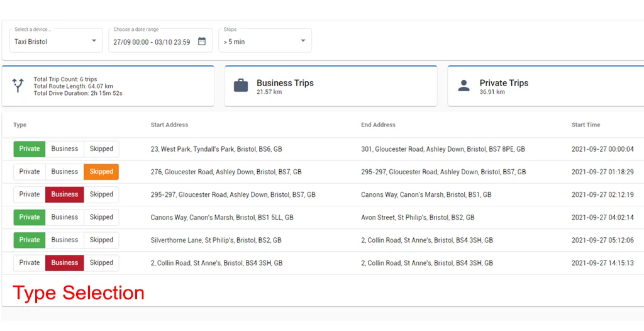644x331 pixels.
Task: Click end address Canons Way, Canon's Marsh, BS1
Action: (426, 194)
